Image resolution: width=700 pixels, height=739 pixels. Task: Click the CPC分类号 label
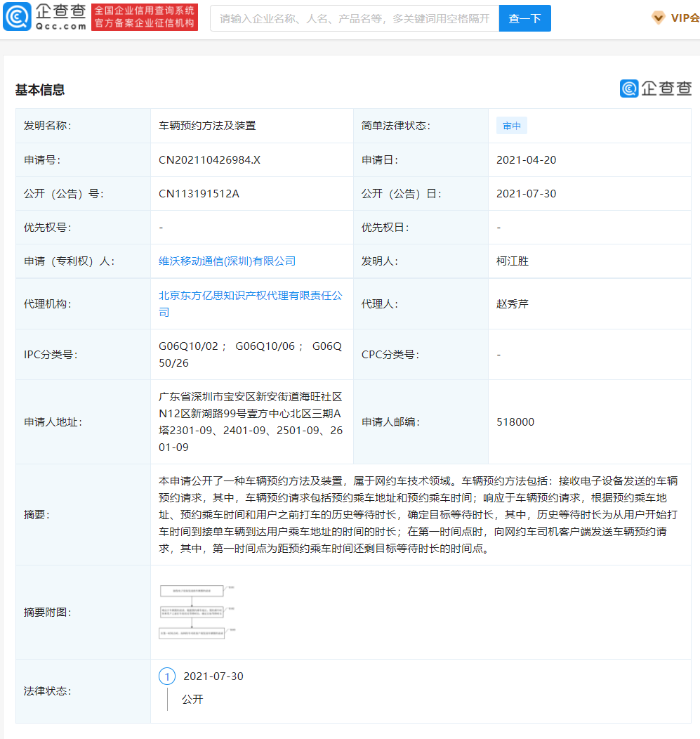390,355
